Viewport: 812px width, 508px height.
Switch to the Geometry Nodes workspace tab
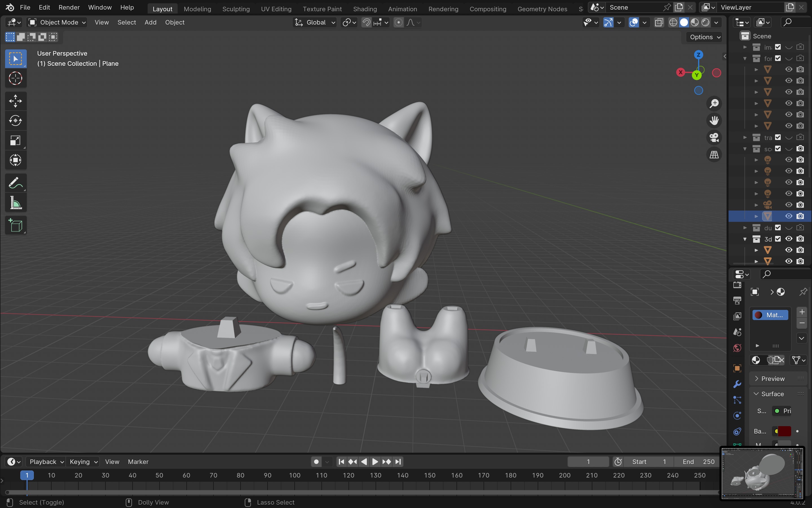[542, 9]
